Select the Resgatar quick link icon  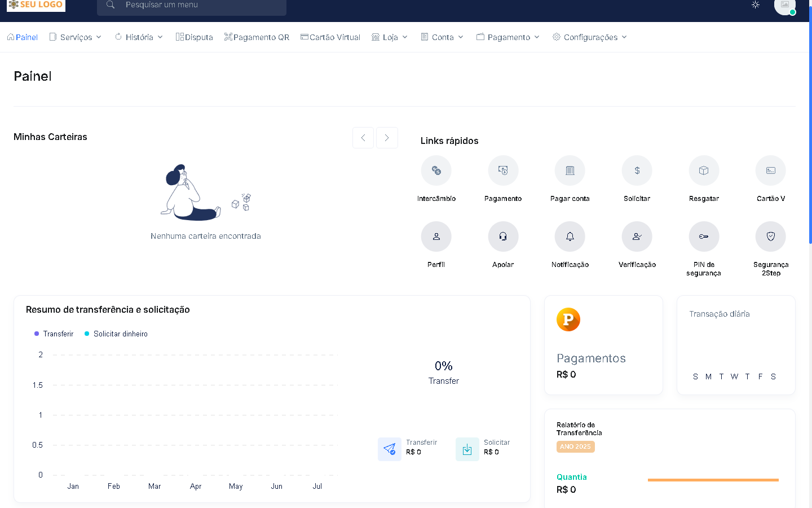pyautogui.click(x=704, y=170)
